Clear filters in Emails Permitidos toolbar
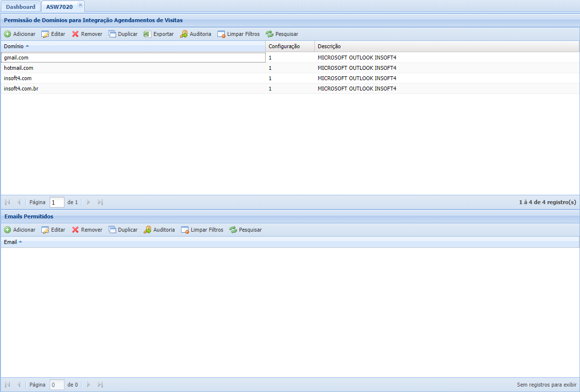580x392 pixels. (202, 230)
